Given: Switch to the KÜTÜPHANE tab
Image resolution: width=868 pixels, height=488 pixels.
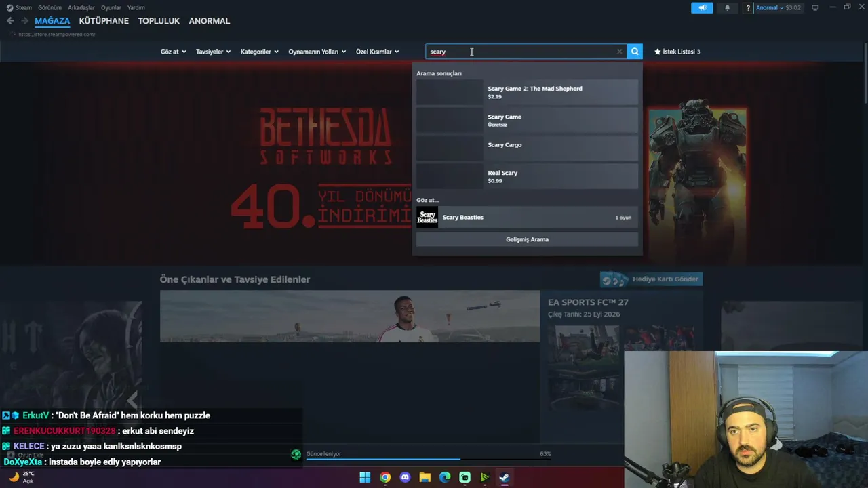Looking at the screenshot, I should (104, 21).
